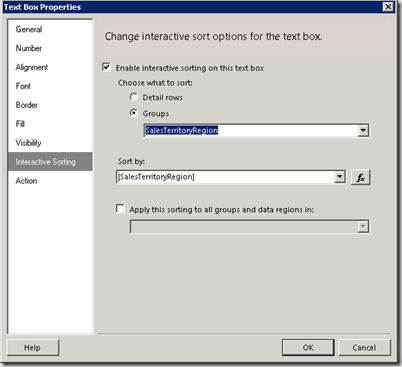Viewport: 402px width, 367px height.
Task: Switch to the Action page
Action: [26, 181]
